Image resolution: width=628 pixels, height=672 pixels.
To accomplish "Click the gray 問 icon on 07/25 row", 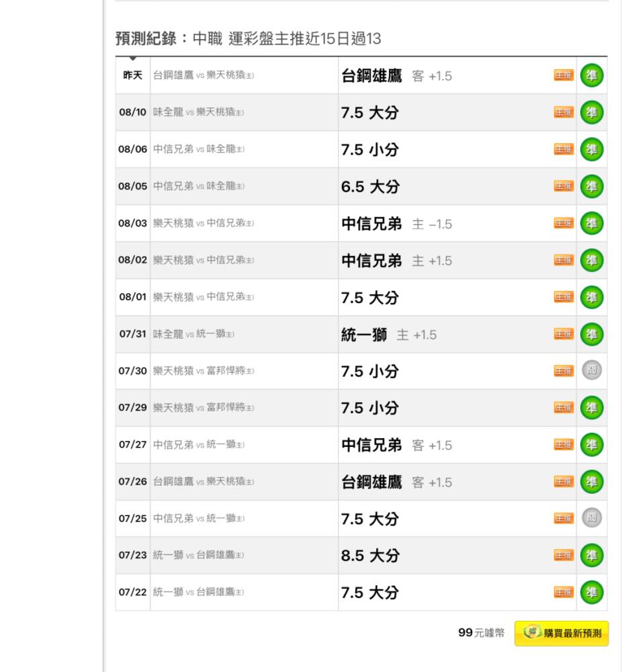I will [x=592, y=517].
